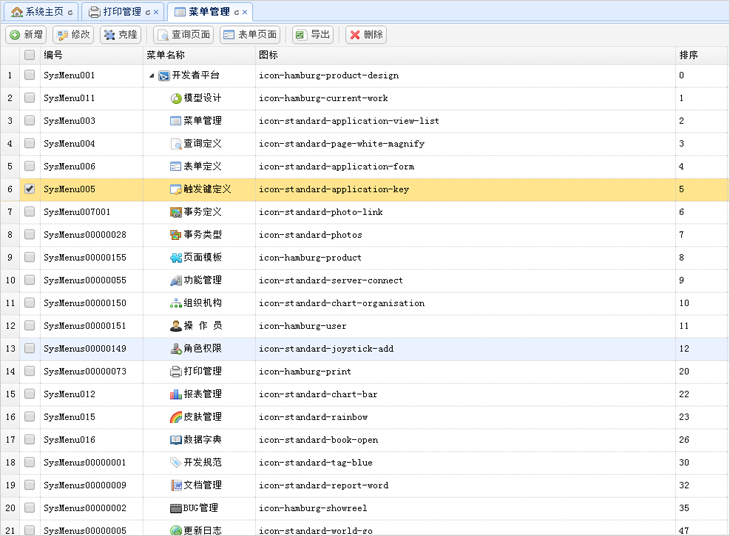Sort by the 菜单名称 column header
Viewport: 730px width, 536px height.
click(199, 55)
